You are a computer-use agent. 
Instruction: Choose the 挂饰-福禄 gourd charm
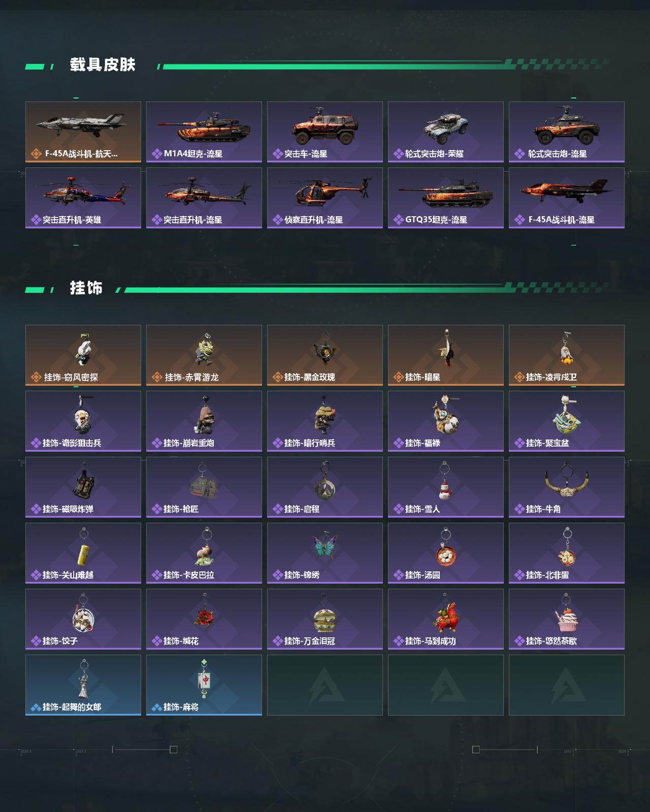pyautogui.click(x=446, y=421)
